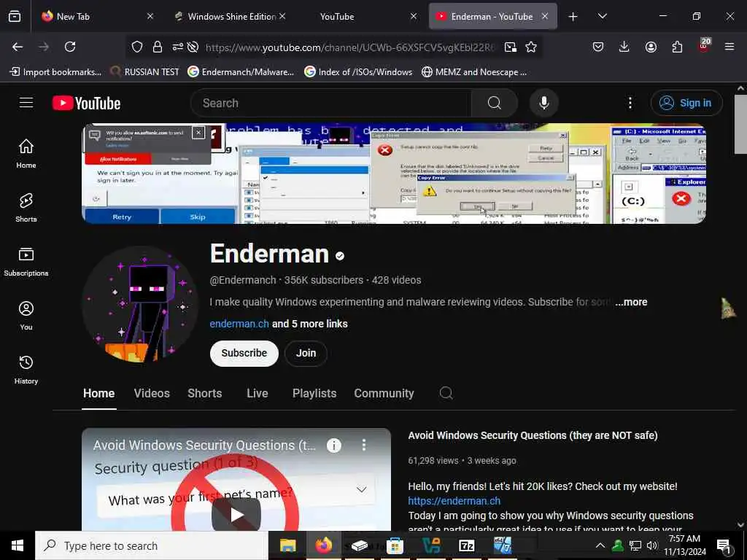This screenshot has height=560, width=747.
Task: Expand the list all tabs dropdown
Action: (x=602, y=16)
